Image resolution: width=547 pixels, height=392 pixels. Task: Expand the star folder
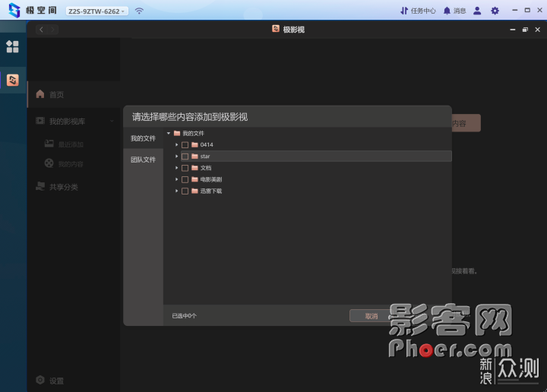pos(176,156)
